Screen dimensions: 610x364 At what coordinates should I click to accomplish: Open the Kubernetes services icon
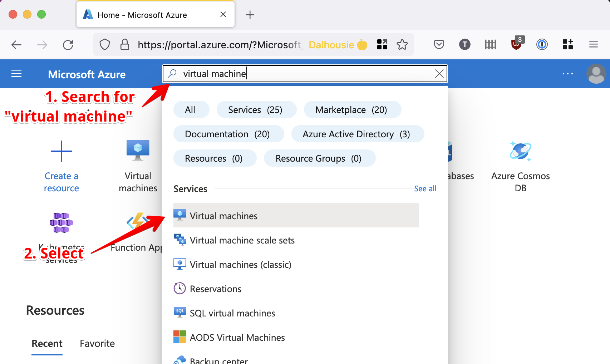[x=62, y=223]
